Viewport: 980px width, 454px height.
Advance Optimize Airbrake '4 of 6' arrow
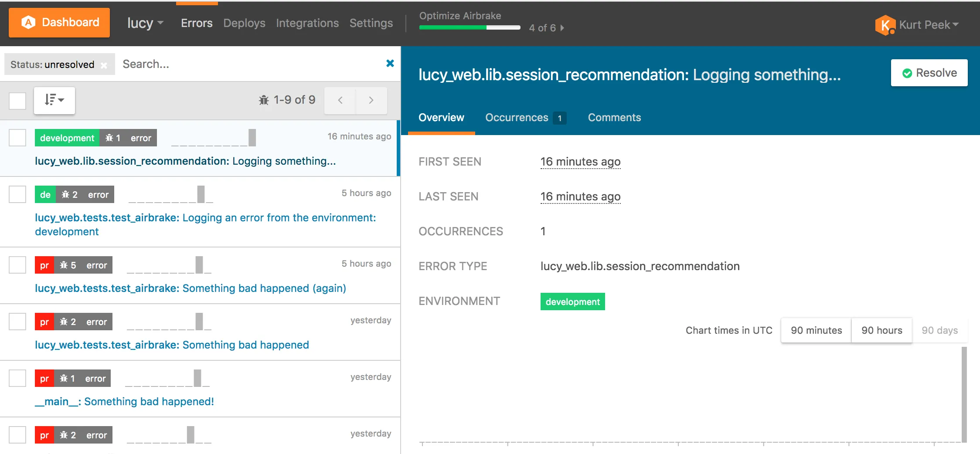click(x=562, y=28)
